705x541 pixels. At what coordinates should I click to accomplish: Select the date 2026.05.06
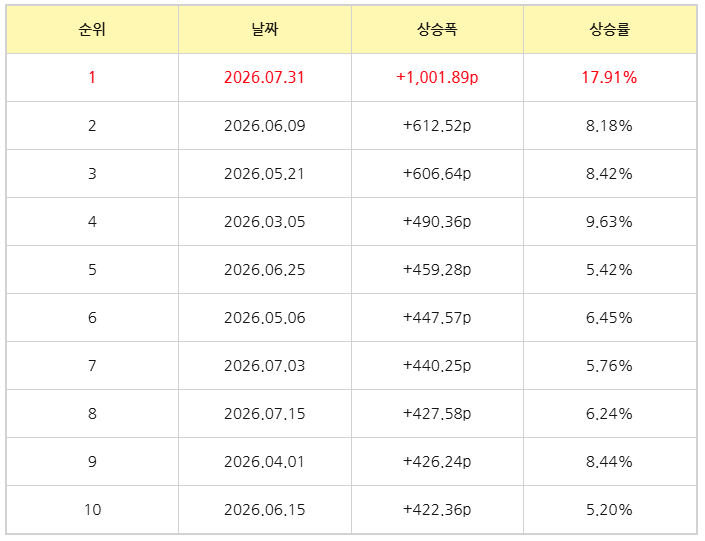pos(264,318)
